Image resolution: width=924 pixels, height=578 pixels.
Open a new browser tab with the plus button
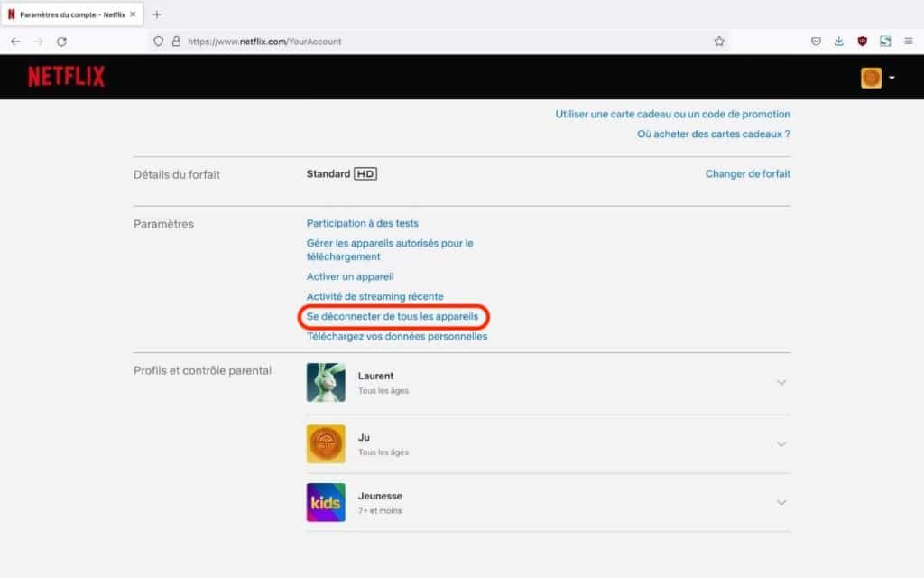(157, 14)
